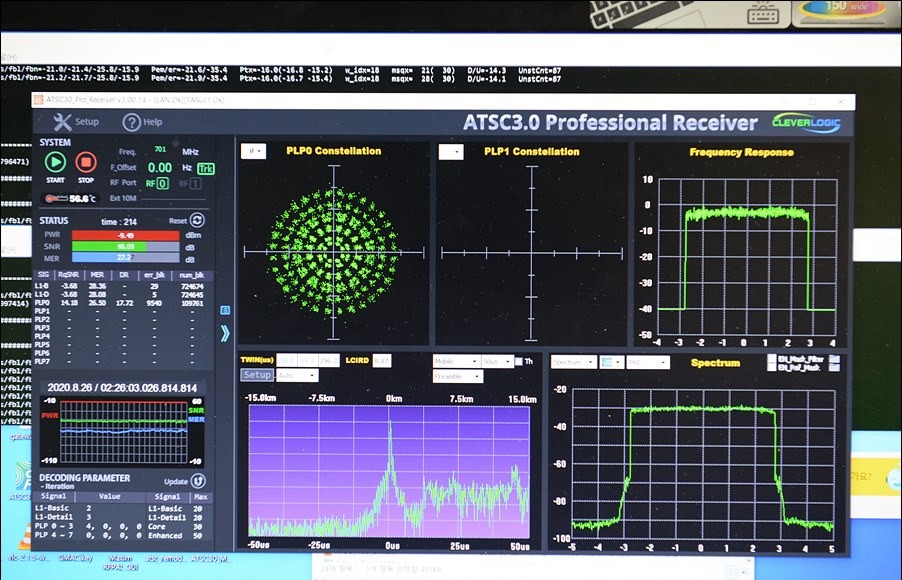The width and height of the screenshot is (902, 580).
Task: Click the small blue panel icon above chevrons
Action: 225,310
